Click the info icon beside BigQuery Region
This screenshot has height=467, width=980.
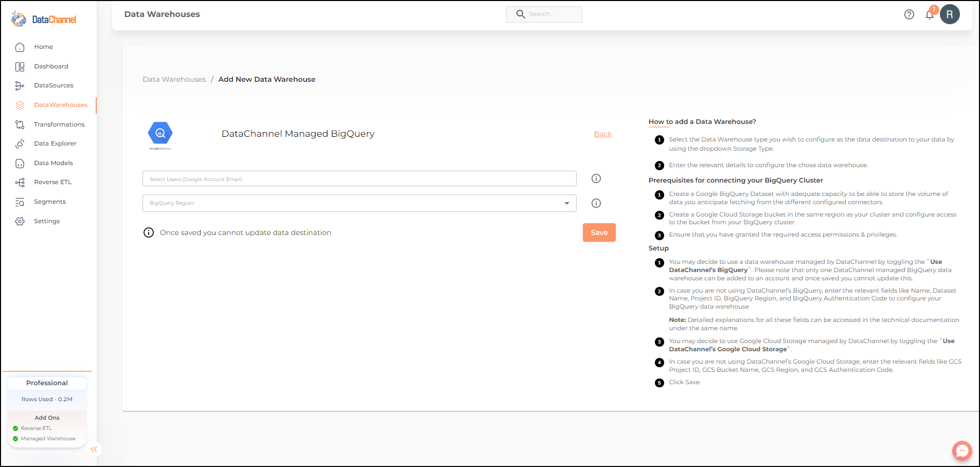[x=596, y=203]
